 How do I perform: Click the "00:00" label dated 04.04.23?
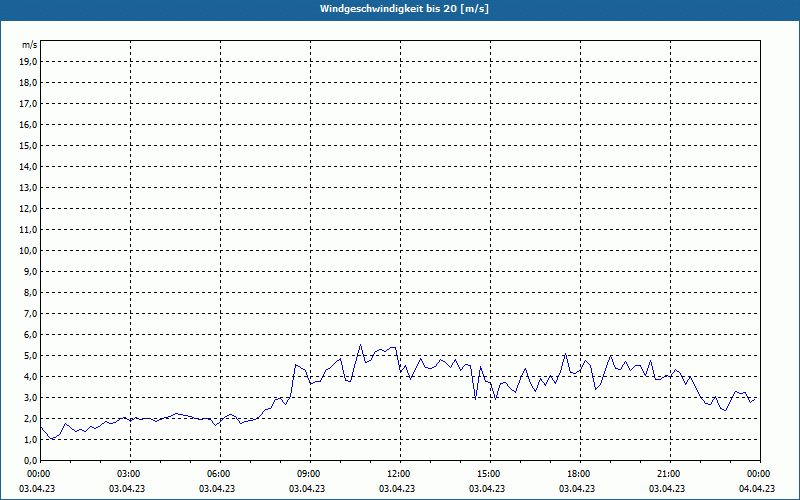[x=760, y=474]
